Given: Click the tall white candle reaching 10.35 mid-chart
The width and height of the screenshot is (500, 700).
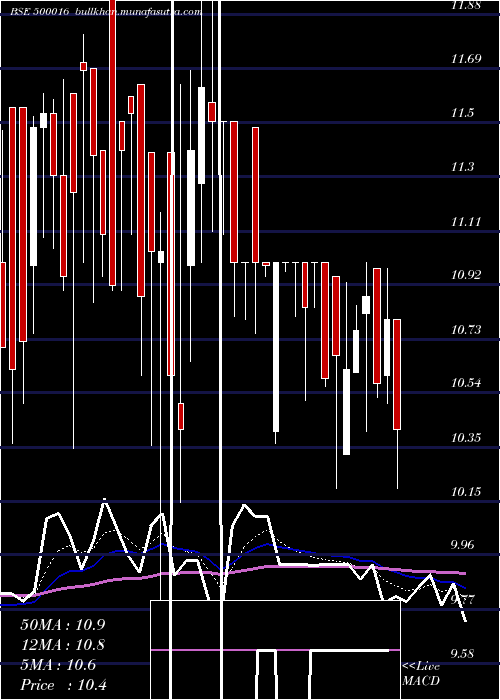Looking at the screenshot, I should click(x=276, y=347).
